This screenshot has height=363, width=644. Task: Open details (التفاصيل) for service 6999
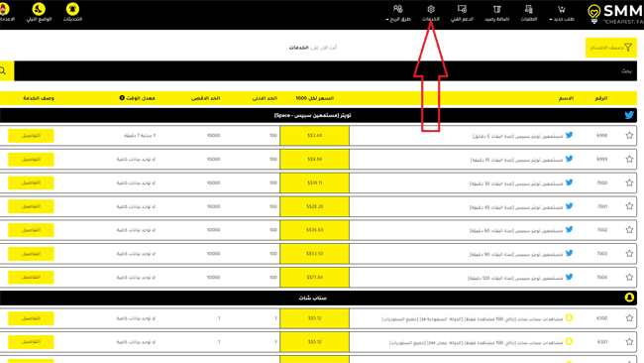pos(31,159)
